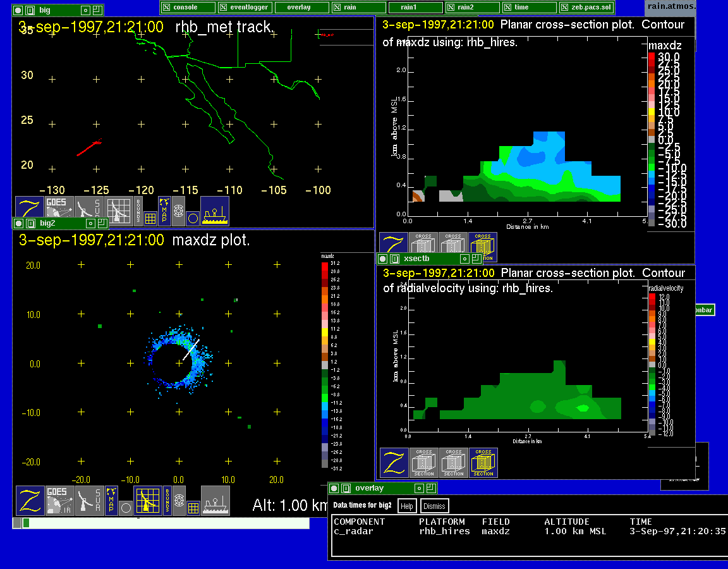Click the maxdz color scale bar in big2
The image size is (728, 569).
click(x=325, y=364)
